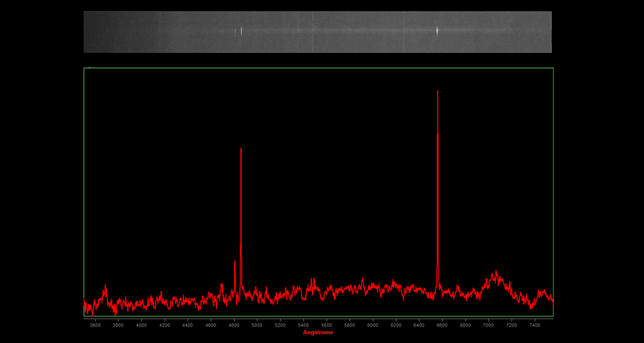The image size is (644, 343).
Task: Click the 5000 tick label on wavelength axis
Action: 257,324
